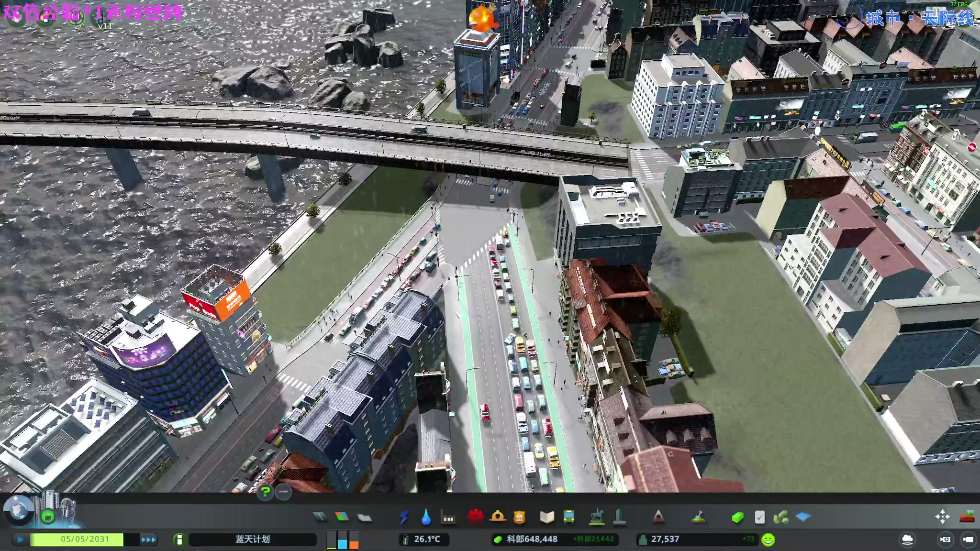This screenshot has height=551, width=980.
Task: Open the city info panel icon
Action: tap(179, 540)
